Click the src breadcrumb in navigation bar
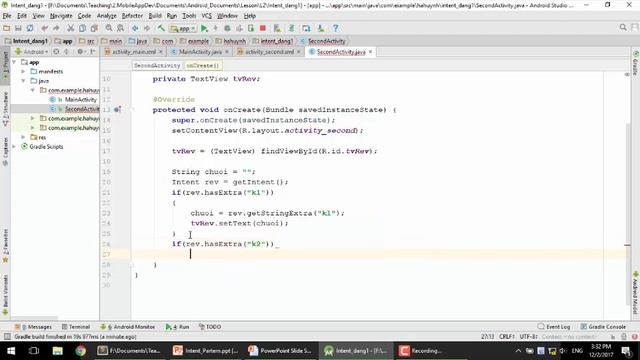 tap(87, 41)
